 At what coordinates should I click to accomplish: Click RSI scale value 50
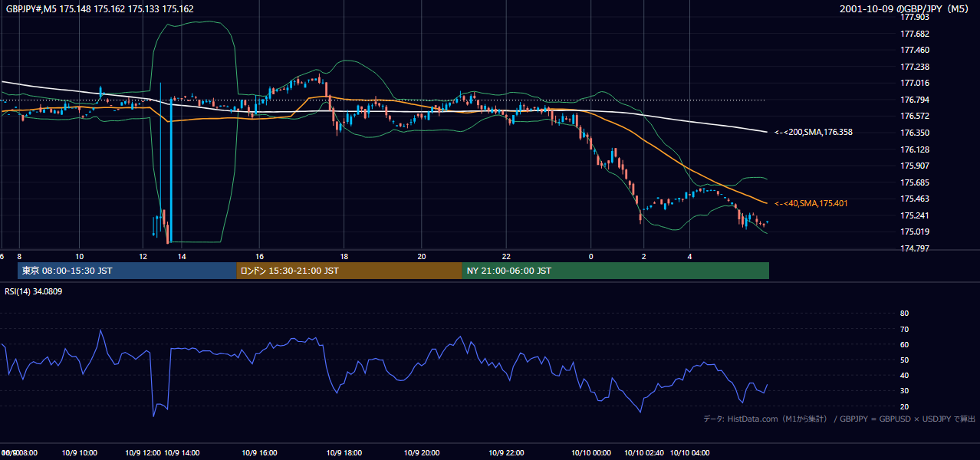point(904,360)
